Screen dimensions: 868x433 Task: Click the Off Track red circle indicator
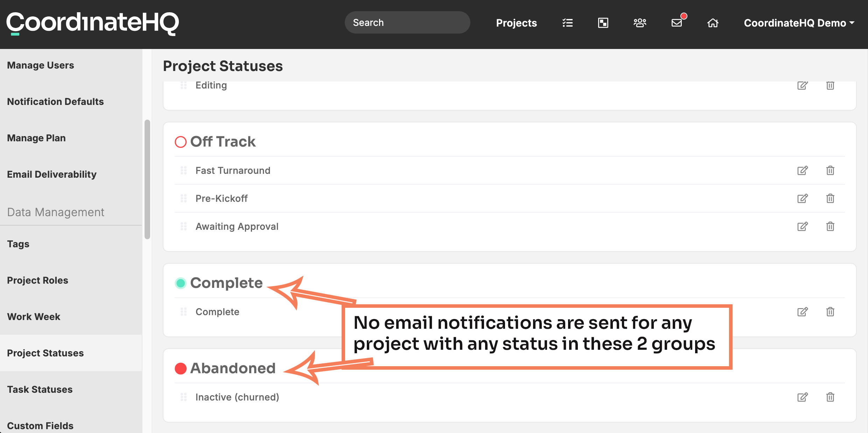tap(181, 142)
